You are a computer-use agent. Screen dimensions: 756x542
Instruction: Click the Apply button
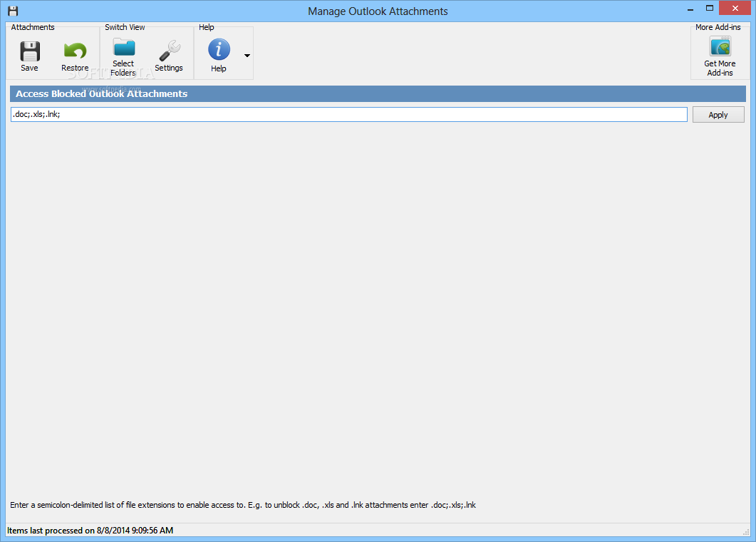[718, 115]
